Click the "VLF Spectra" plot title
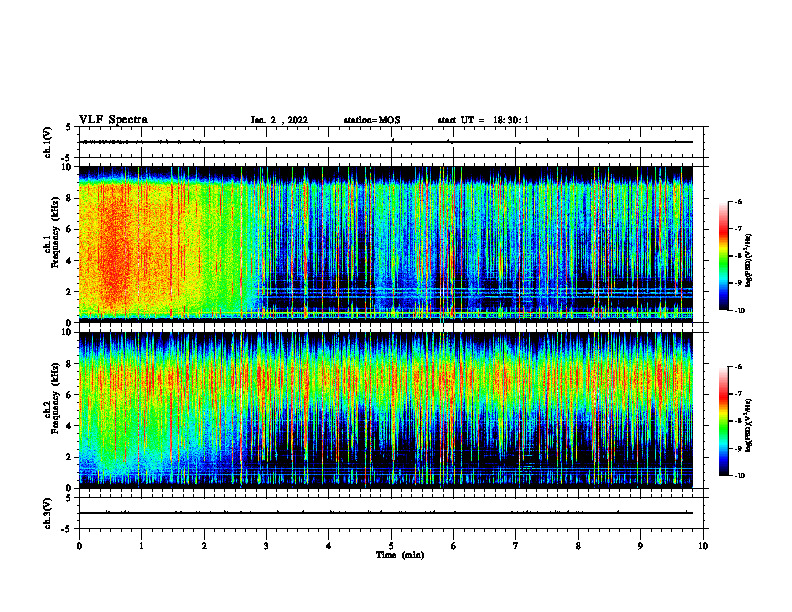 coord(113,120)
